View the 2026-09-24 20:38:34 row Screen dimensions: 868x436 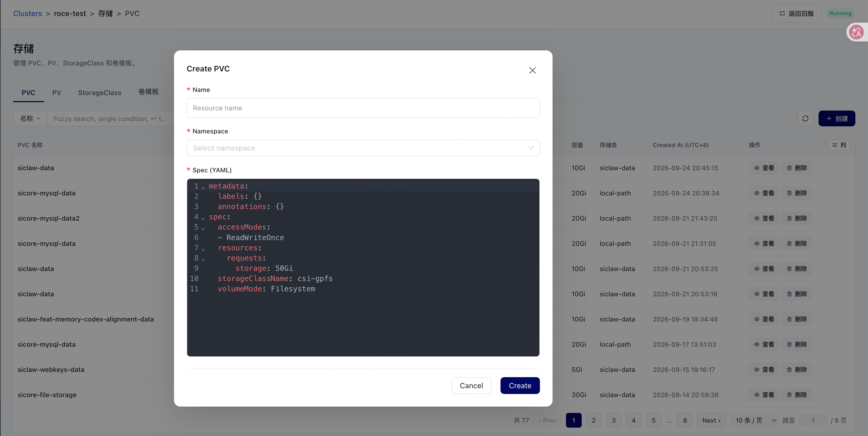point(764,193)
